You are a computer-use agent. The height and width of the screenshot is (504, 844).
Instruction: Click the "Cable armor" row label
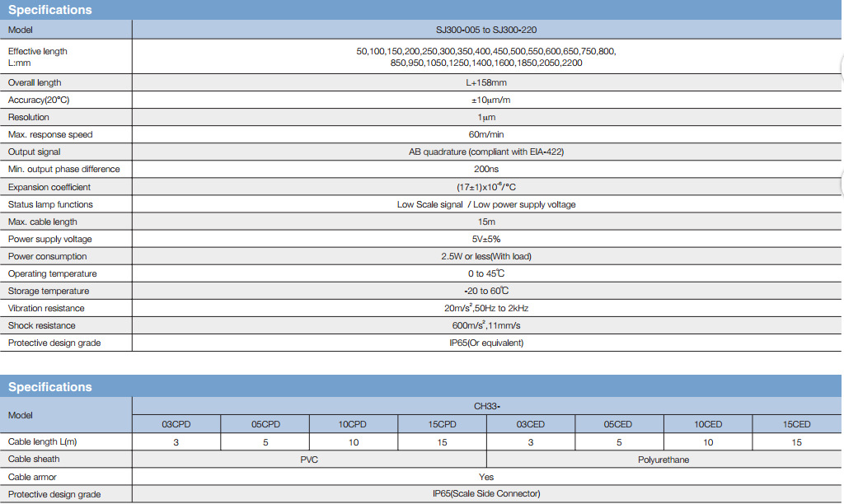(32, 477)
